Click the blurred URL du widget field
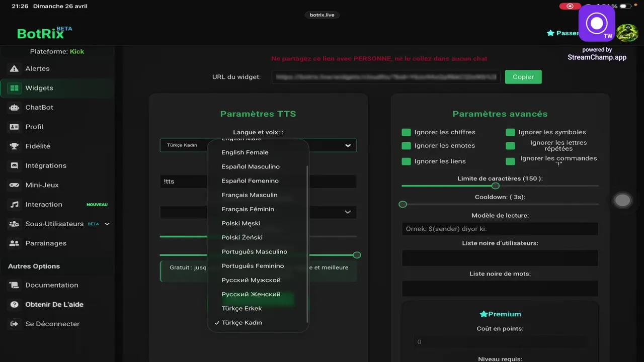The image size is (644, 362). tap(386, 77)
